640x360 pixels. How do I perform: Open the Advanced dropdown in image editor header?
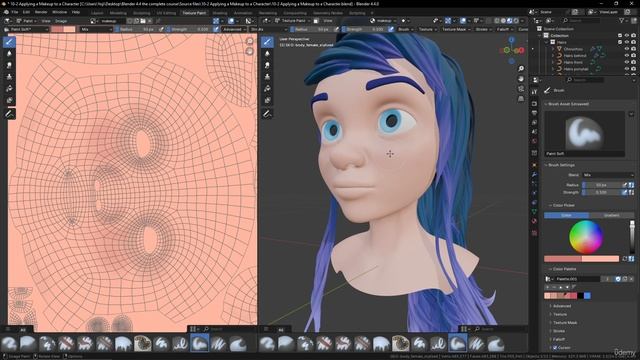pos(234,29)
